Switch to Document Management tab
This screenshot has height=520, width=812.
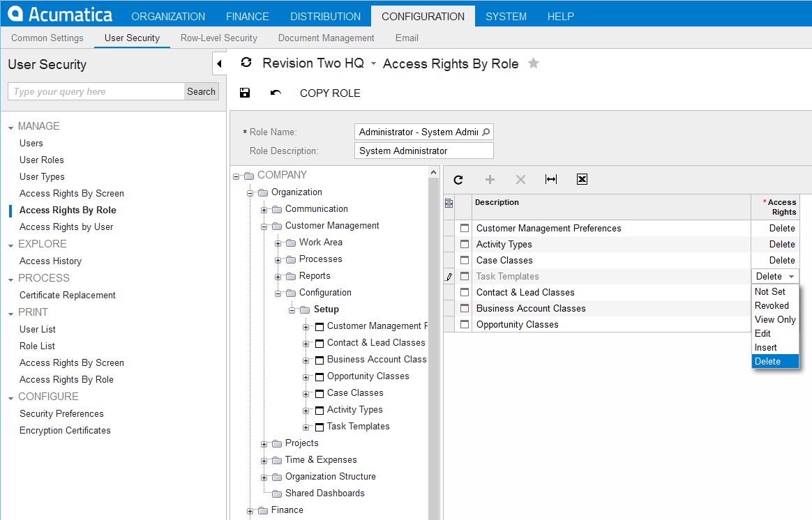tap(326, 38)
